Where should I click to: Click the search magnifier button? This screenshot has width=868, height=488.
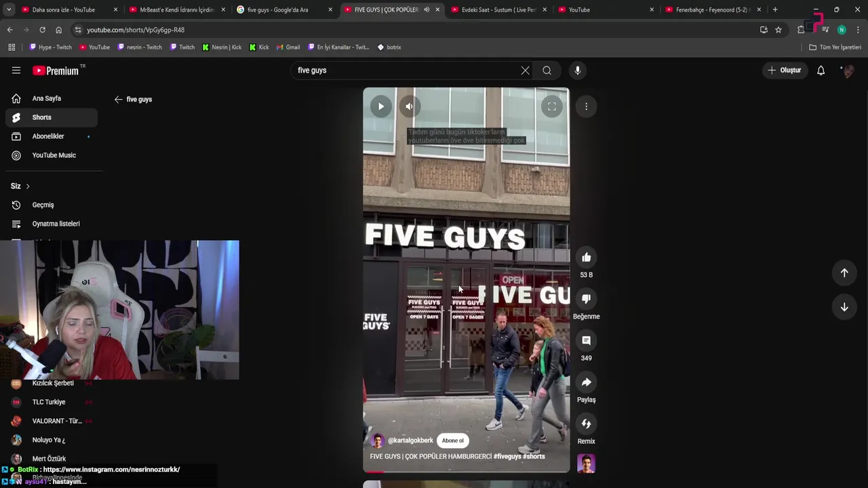tap(547, 70)
